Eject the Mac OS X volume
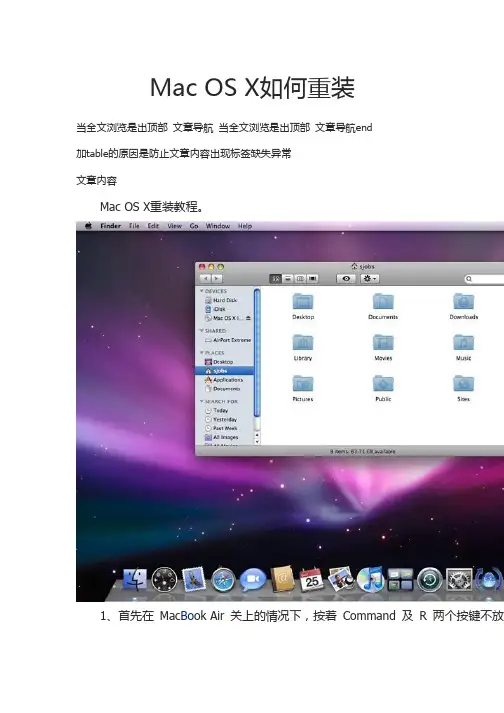The height and width of the screenshot is (713, 504). click(248, 318)
